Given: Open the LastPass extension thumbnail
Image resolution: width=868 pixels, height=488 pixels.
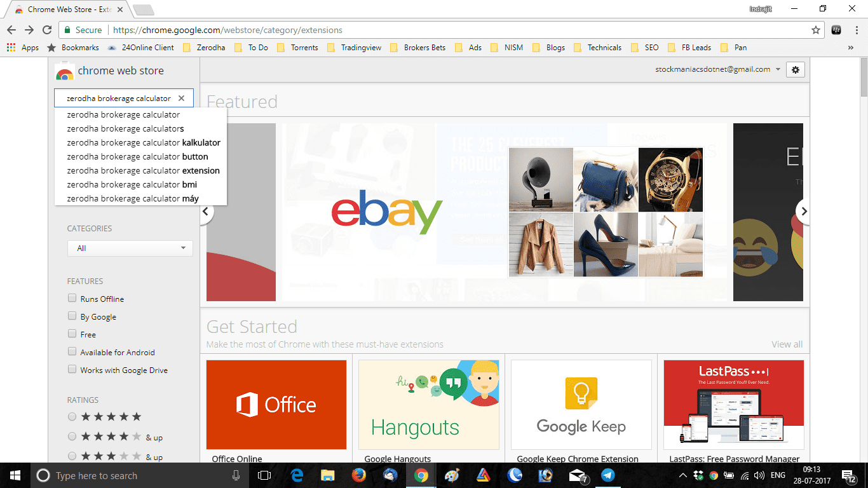Looking at the screenshot, I should pos(734,405).
